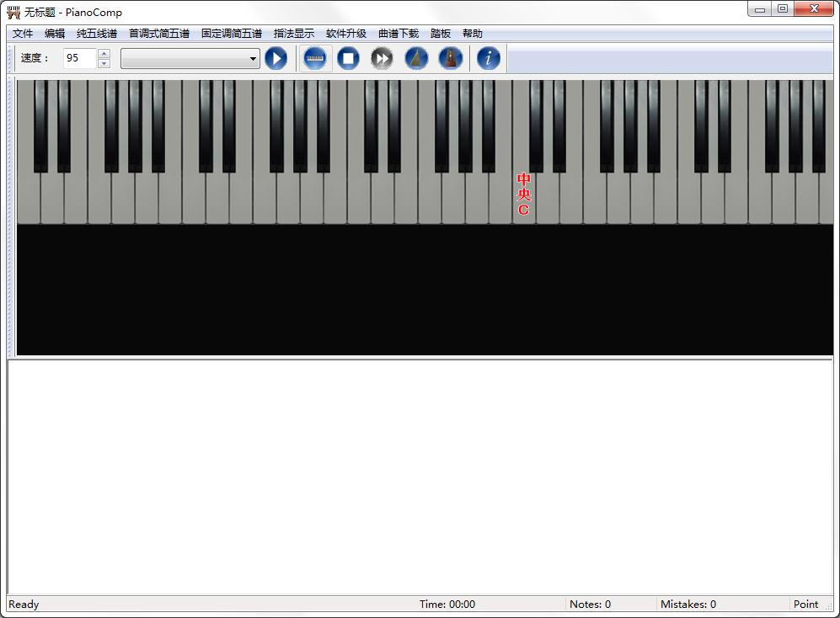This screenshot has width=840, height=618.
Task: Open the 指法显示 menu
Action: 293,33
